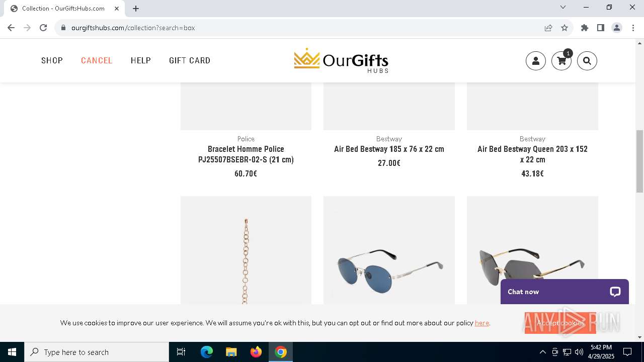The width and height of the screenshot is (644, 362).
Task: Open Microsoft Edge from the taskbar
Action: tap(207, 352)
